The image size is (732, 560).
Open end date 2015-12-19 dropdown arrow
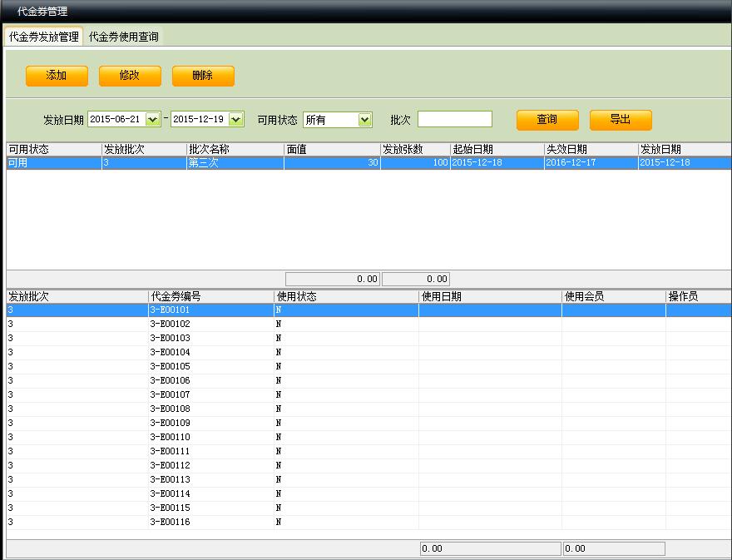point(236,120)
